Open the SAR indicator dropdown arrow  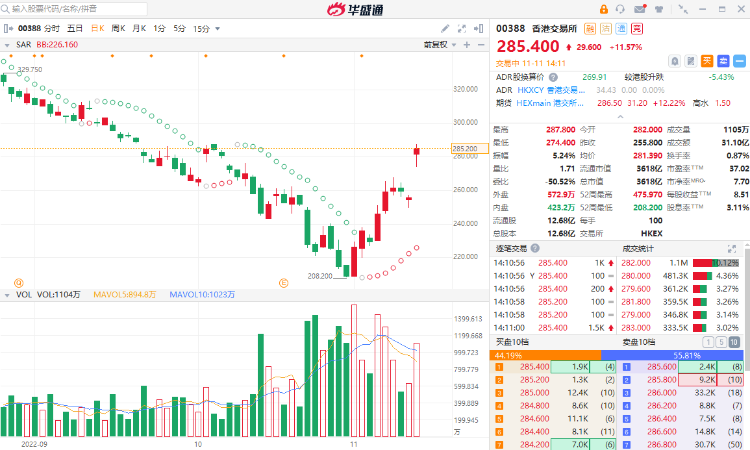pyautogui.click(x=7, y=45)
